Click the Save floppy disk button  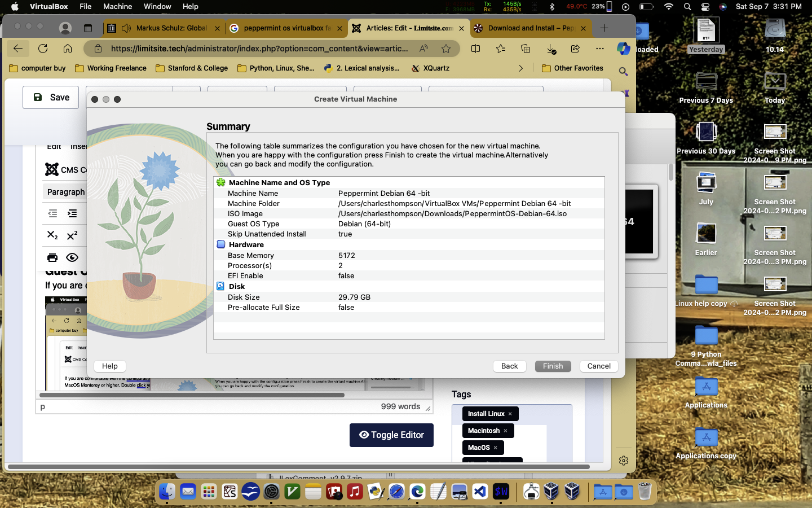click(x=51, y=98)
